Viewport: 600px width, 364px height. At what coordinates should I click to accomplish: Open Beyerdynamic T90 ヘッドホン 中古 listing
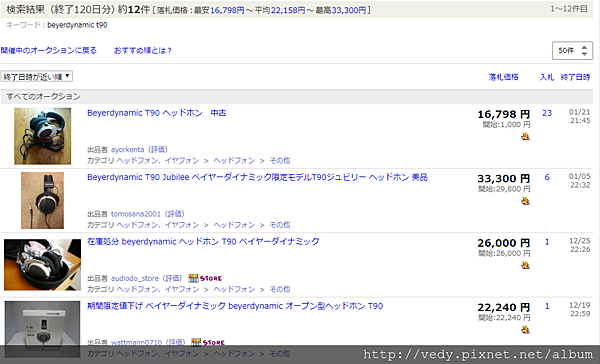tap(157, 113)
